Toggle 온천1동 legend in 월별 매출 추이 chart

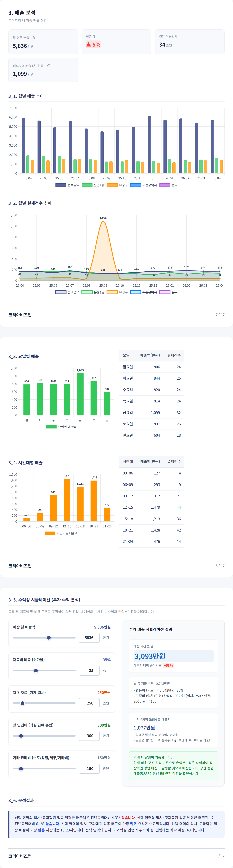pos(93,185)
